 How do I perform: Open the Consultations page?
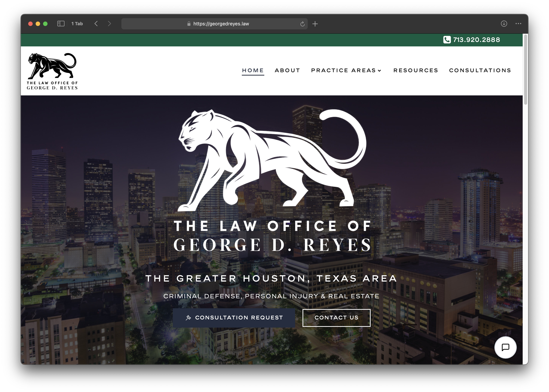click(x=480, y=71)
